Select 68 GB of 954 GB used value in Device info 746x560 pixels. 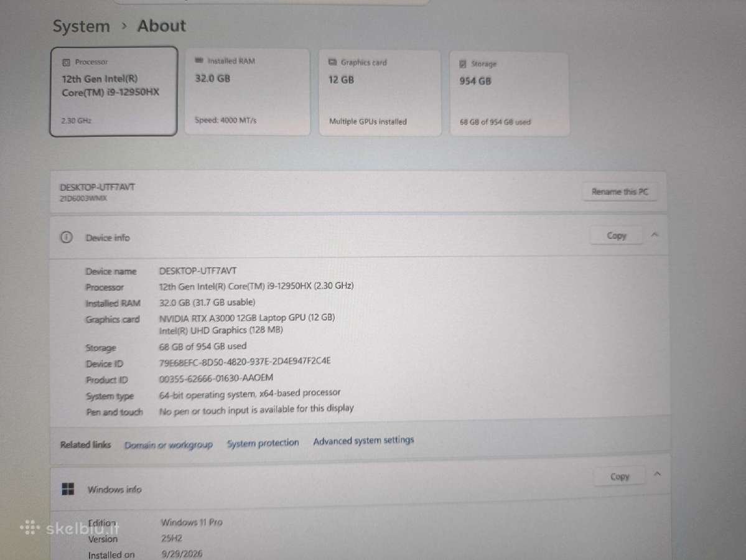[203, 347]
